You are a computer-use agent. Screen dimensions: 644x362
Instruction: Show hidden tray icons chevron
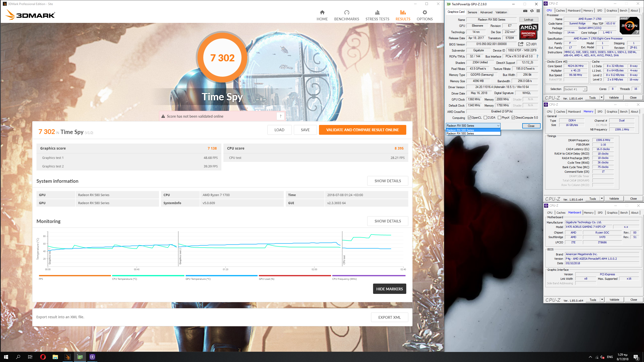(x=590, y=357)
